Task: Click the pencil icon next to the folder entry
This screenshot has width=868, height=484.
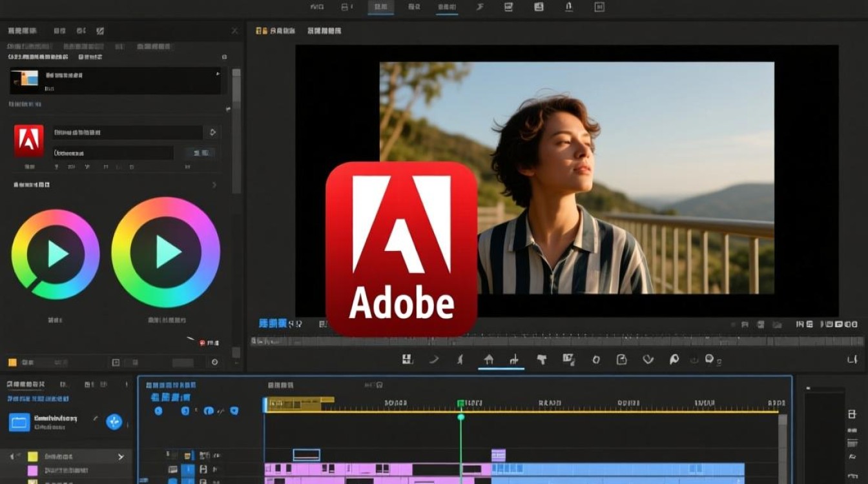Action: [96, 419]
